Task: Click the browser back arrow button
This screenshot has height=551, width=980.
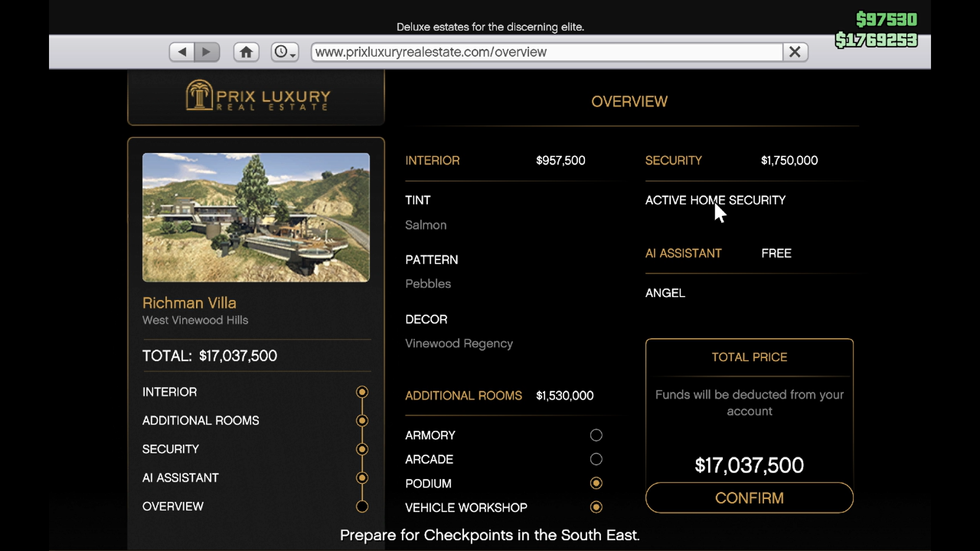Action: [x=182, y=52]
